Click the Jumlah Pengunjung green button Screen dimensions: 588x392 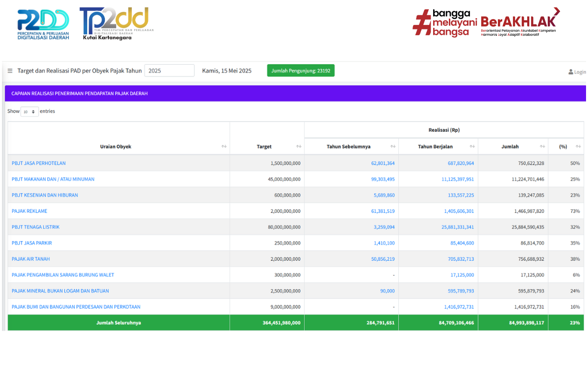pyautogui.click(x=300, y=71)
